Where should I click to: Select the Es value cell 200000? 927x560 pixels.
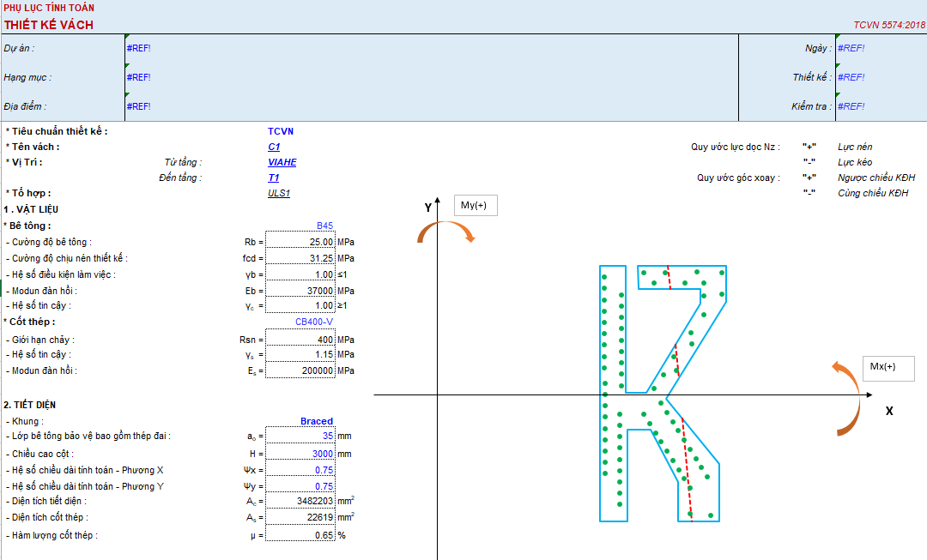click(x=300, y=370)
